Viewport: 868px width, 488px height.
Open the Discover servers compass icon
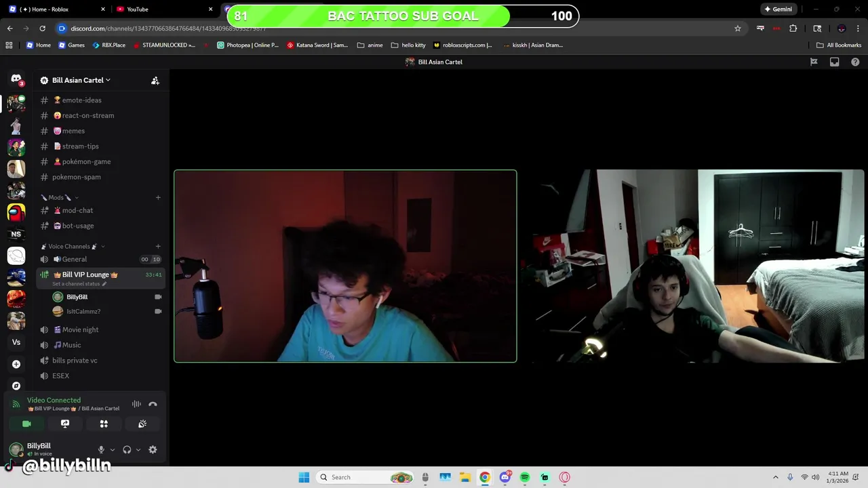16,386
